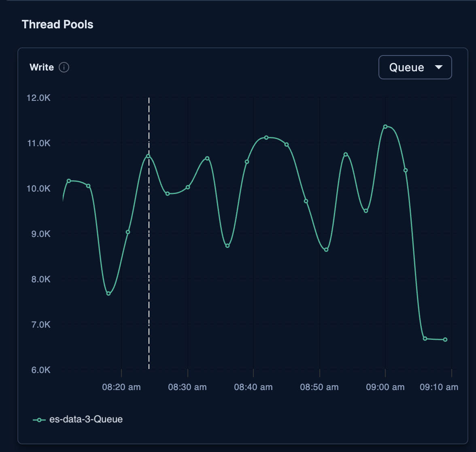
Task: Select the highest data point at 09:00 am
Action: click(x=385, y=127)
